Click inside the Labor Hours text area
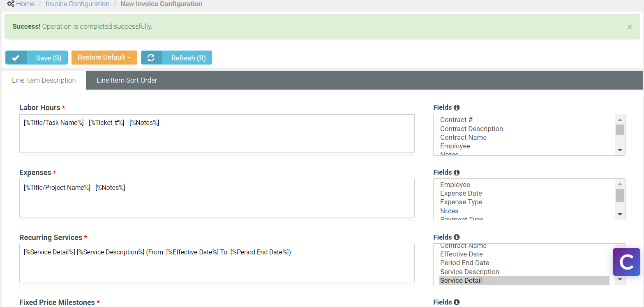The width and height of the screenshot is (644, 307). point(217,133)
